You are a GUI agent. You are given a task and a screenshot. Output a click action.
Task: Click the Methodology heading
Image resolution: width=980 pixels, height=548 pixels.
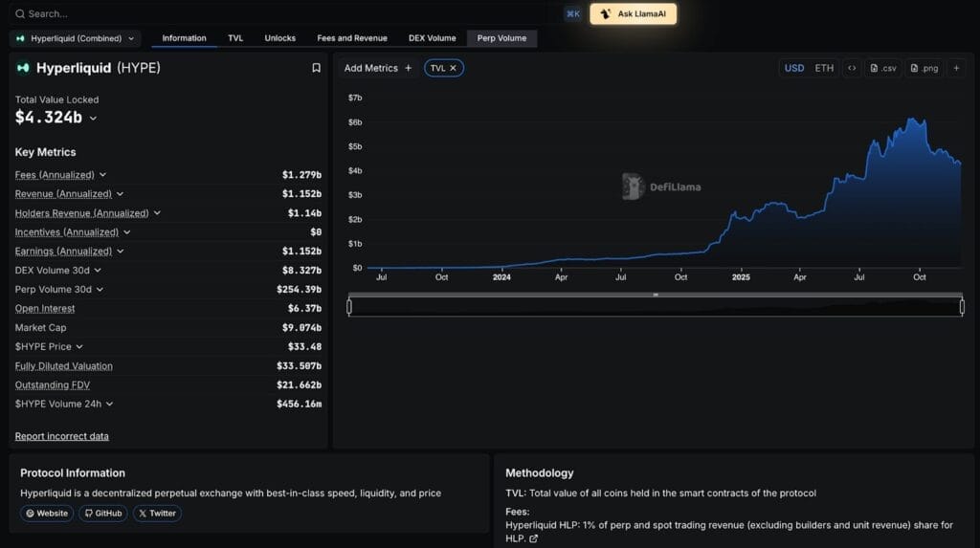point(540,473)
